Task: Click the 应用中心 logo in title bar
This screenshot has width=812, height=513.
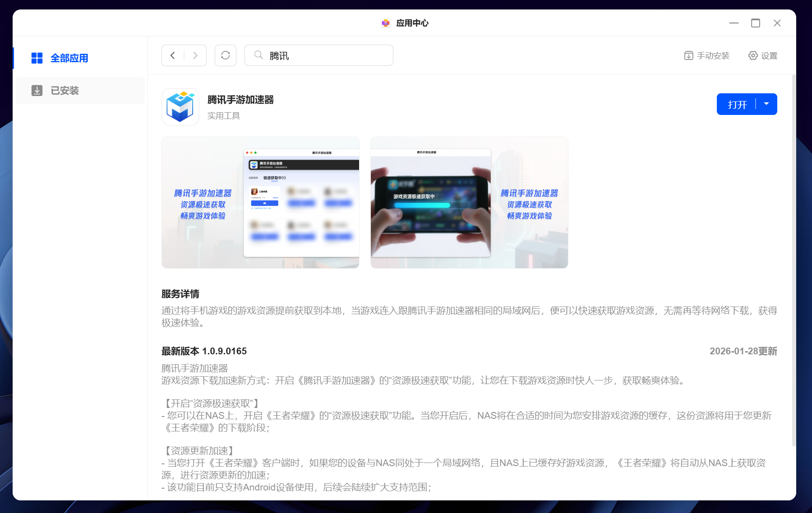Action: pyautogui.click(x=386, y=23)
